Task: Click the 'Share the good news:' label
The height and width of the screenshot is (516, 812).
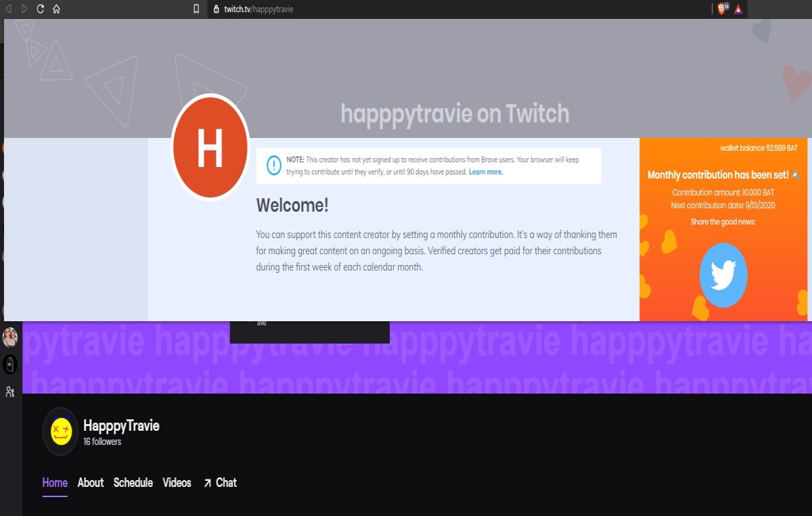Action: click(723, 222)
